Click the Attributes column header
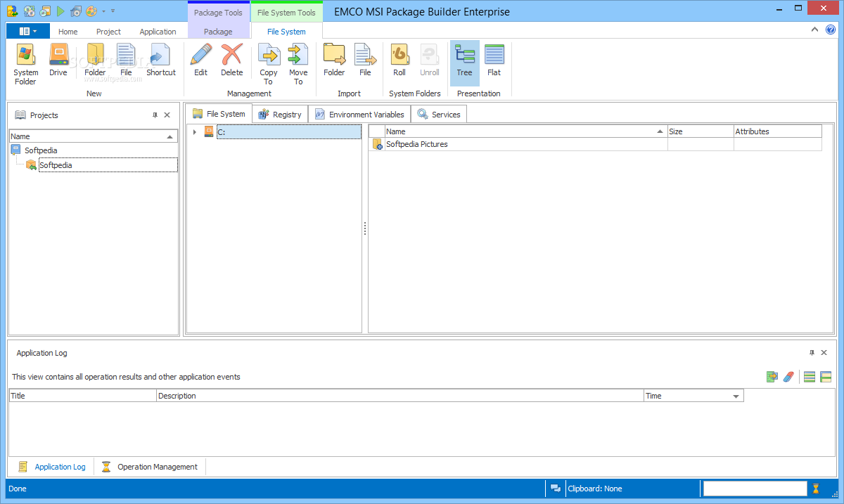Screen dimensions: 844x504 coord(778,131)
